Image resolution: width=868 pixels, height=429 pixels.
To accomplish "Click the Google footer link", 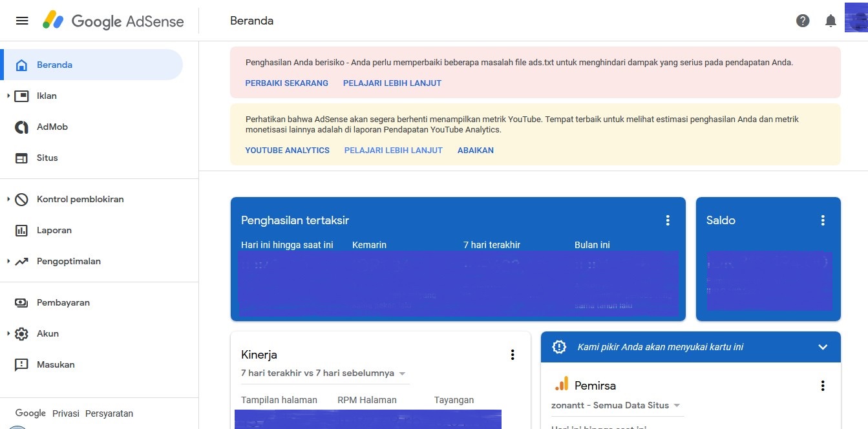I will 30,413.
